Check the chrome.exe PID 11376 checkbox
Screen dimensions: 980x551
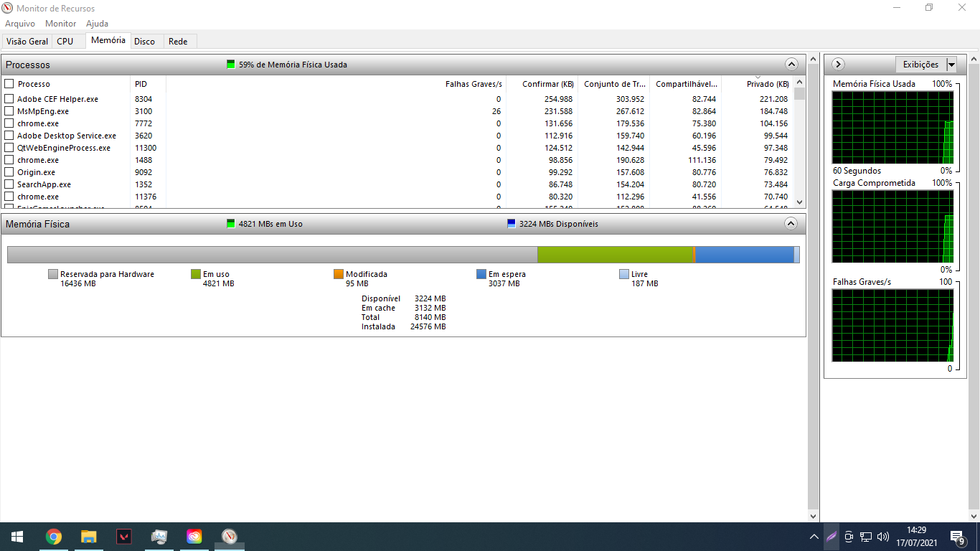[9, 197]
